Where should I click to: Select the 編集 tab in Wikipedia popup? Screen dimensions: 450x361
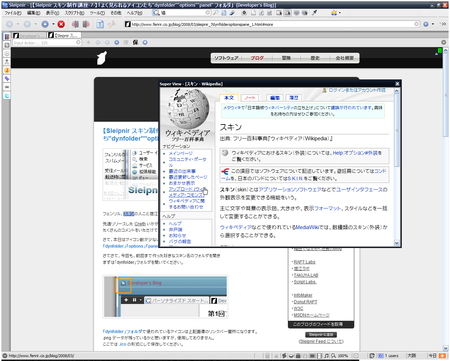tap(275, 98)
